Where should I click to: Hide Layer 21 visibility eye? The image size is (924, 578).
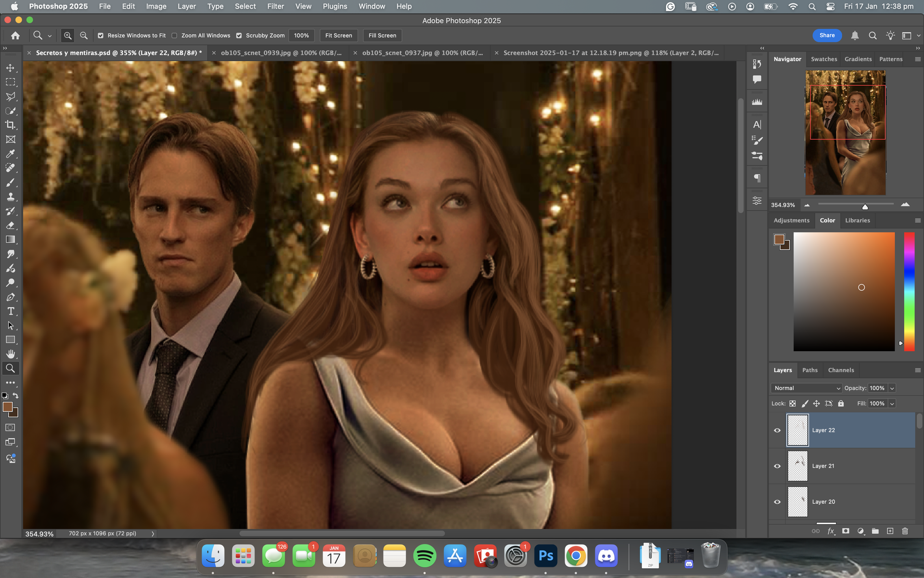(x=777, y=466)
